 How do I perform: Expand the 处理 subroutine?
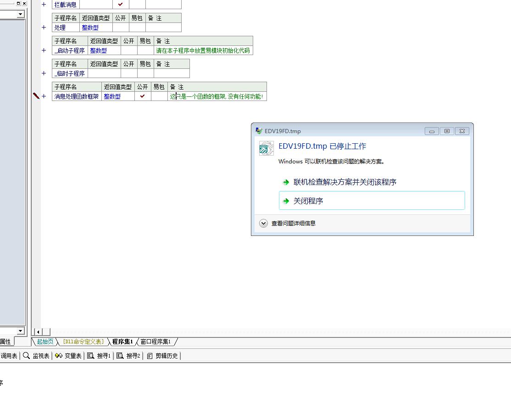(x=44, y=28)
